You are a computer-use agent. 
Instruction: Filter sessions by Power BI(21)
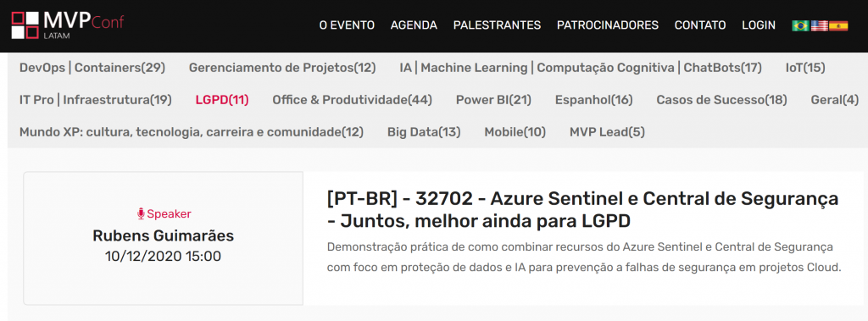[493, 100]
